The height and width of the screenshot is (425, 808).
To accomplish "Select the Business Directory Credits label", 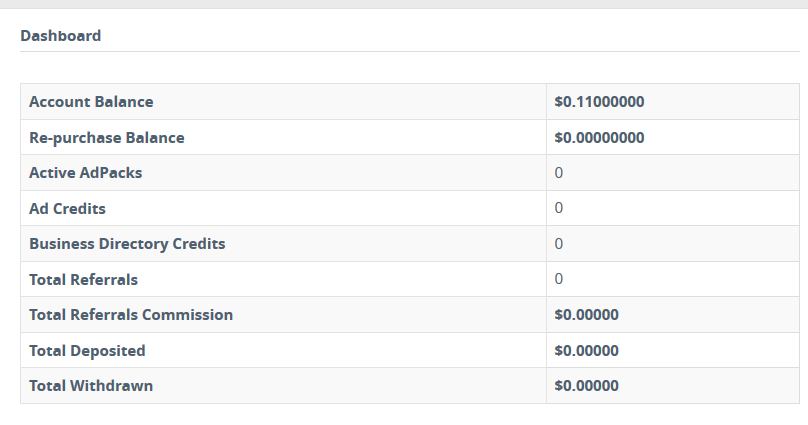I will coord(127,244).
